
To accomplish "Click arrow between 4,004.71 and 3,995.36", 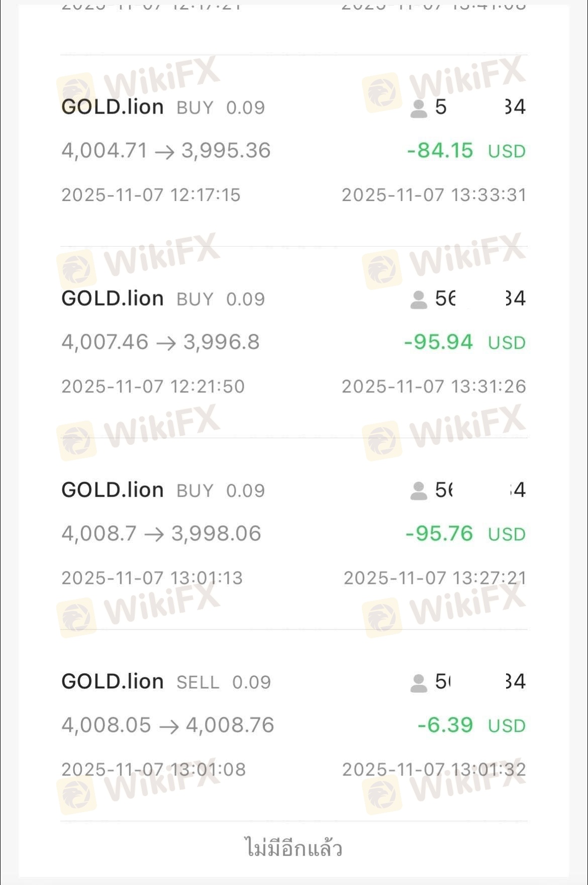I will (x=164, y=152).
